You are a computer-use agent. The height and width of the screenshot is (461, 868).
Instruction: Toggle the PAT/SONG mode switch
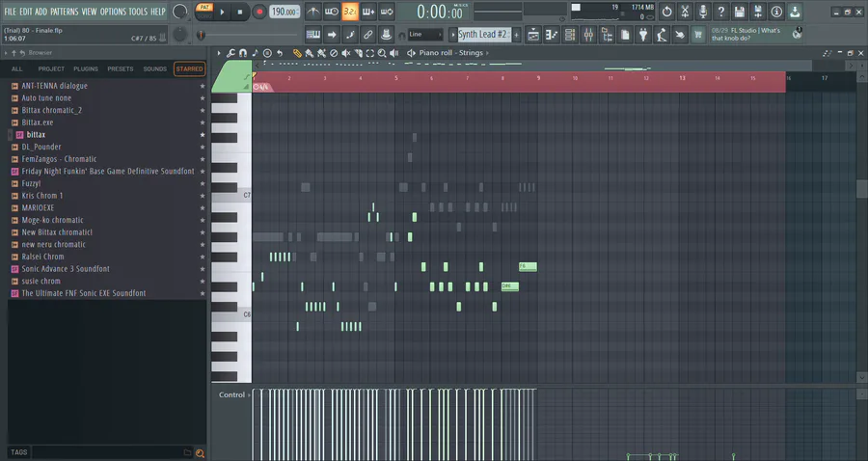[204, 11]
